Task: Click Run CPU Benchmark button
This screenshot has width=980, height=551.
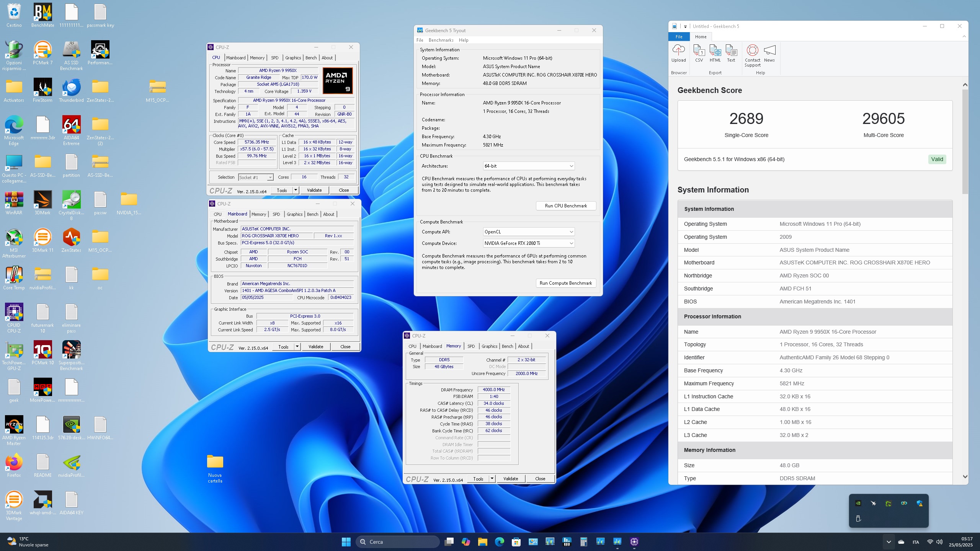Action: pyautogui.click(x=566, y=206)
